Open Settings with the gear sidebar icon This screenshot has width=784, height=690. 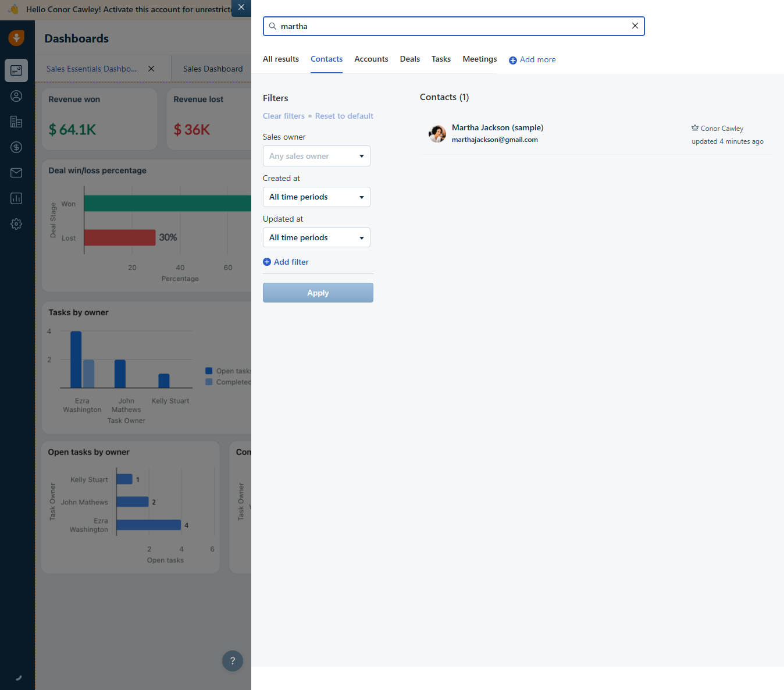click(x=16, y=224)
